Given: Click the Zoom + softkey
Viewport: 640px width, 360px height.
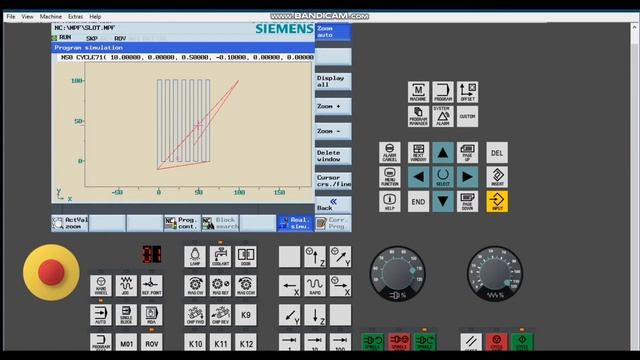Looking at the screenshot, I should [x=333, y=107].
